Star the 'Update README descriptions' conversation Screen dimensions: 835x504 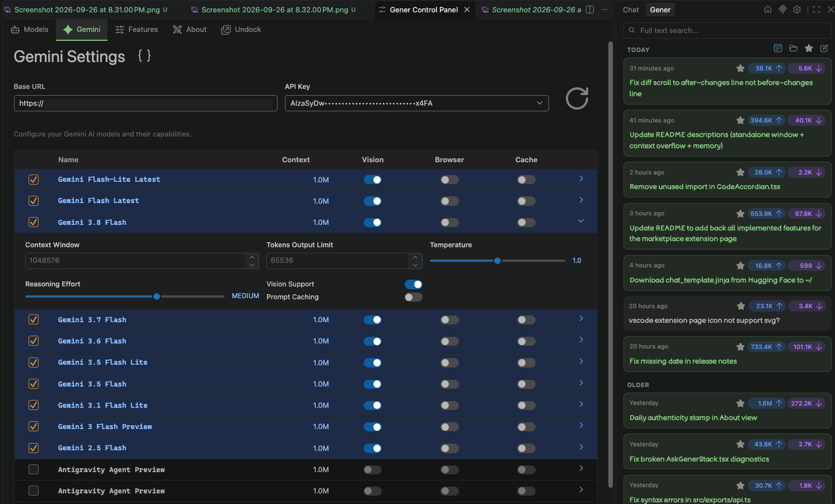pyautogui.click(x=740, y=120)
